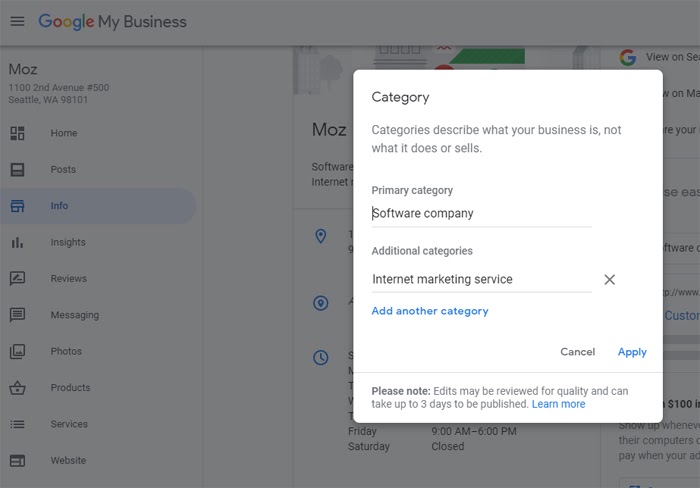Click the Posts sidebar icon
700x488 pixels.
point(17,170)
